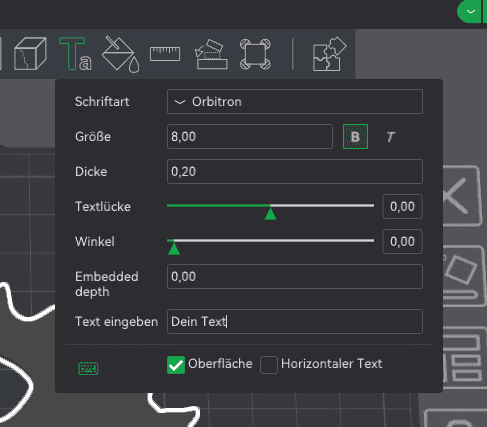Image resolution: width=487 pixels, height=427 pixels.
Task: Expand the green top-right chevron dropdown
Action: tap(470, 12)
